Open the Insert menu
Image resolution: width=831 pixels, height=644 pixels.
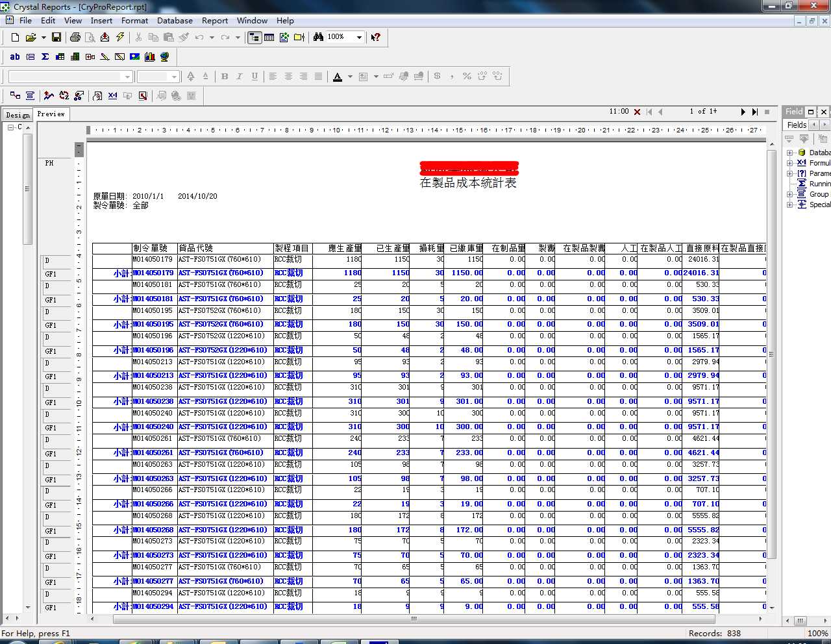(101, 20)
